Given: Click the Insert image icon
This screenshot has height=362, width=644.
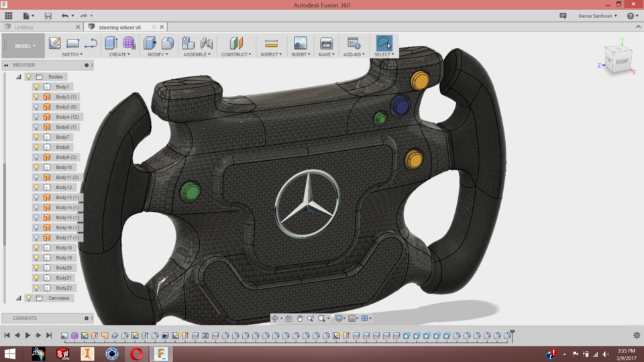Looking at the screenshot, I should [x=301, y=43].
